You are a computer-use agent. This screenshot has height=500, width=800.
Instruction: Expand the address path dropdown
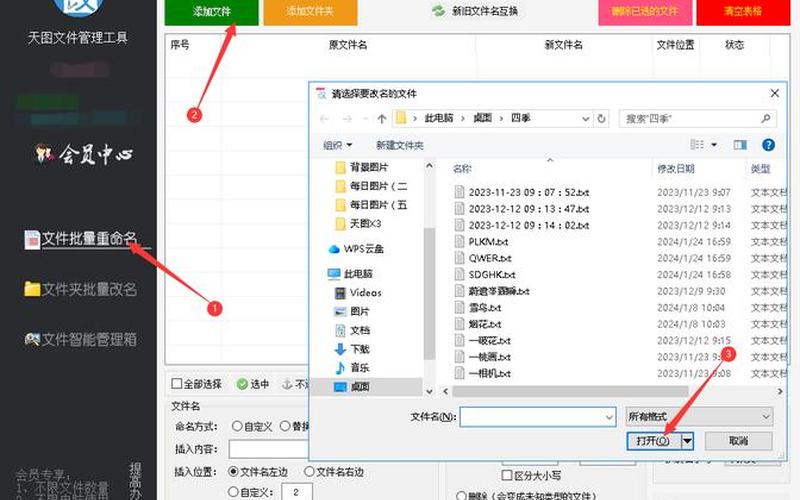point(586,119)
